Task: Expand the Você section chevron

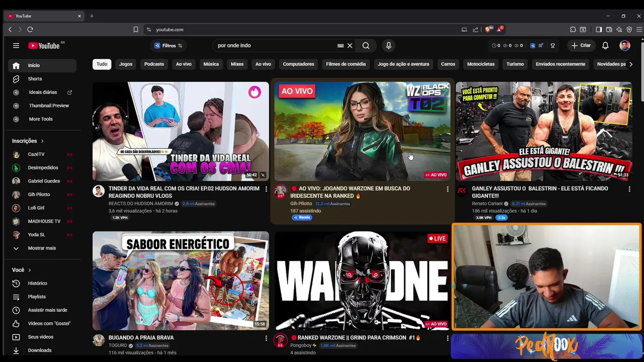Action: [x=29, y=270]
